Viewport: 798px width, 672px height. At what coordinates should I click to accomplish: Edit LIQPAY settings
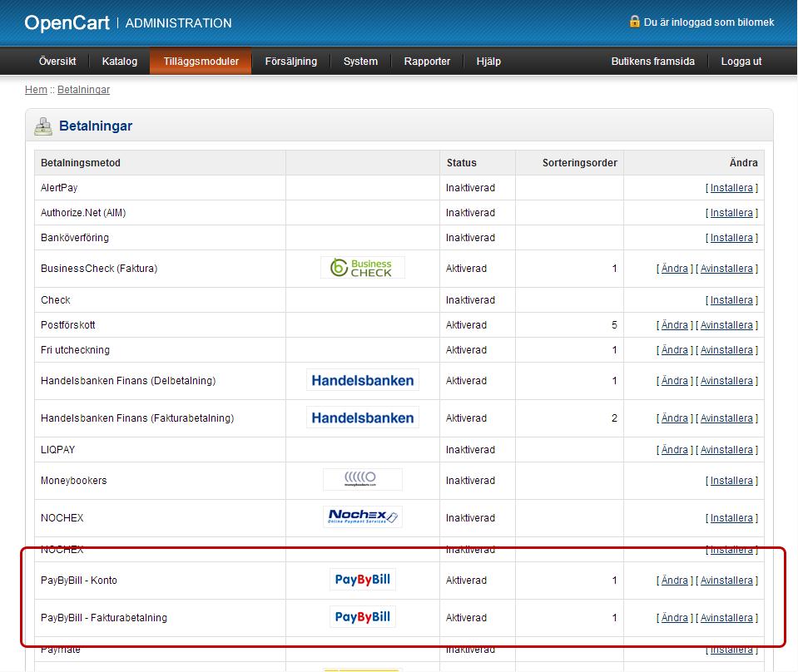[674, 450]
